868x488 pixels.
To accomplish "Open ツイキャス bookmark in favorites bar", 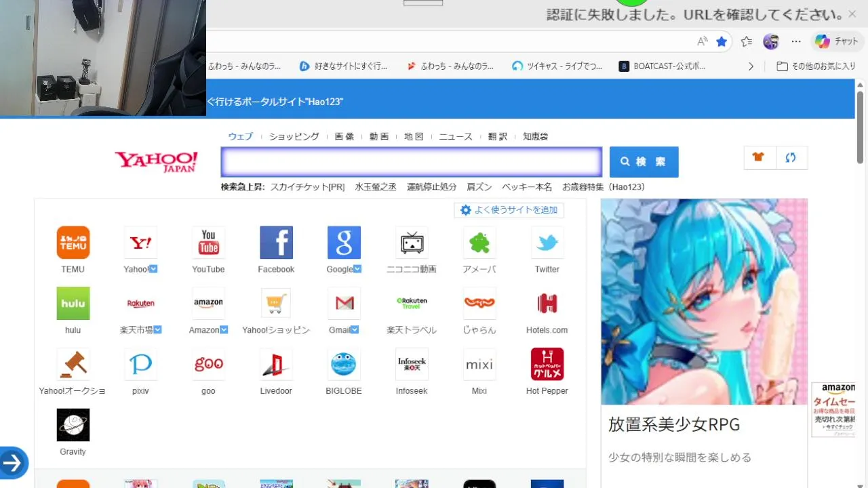I will click(557, 66).
